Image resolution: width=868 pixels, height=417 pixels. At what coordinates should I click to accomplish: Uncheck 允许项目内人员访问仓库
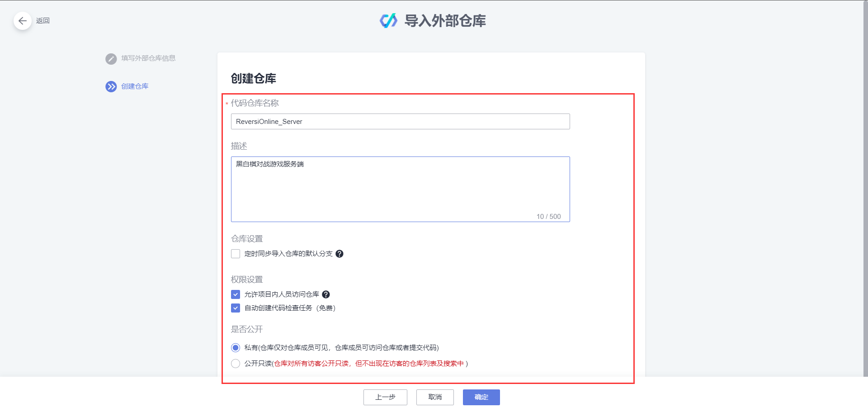235,294
